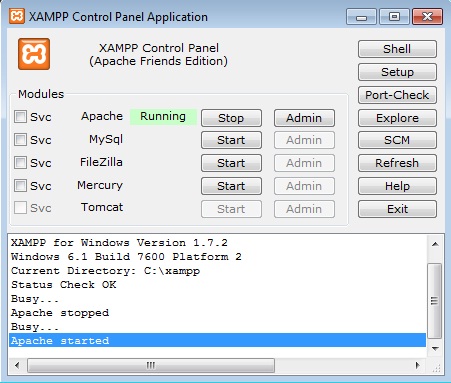
Task: Start the MySql module
Action: coord(231,140)
